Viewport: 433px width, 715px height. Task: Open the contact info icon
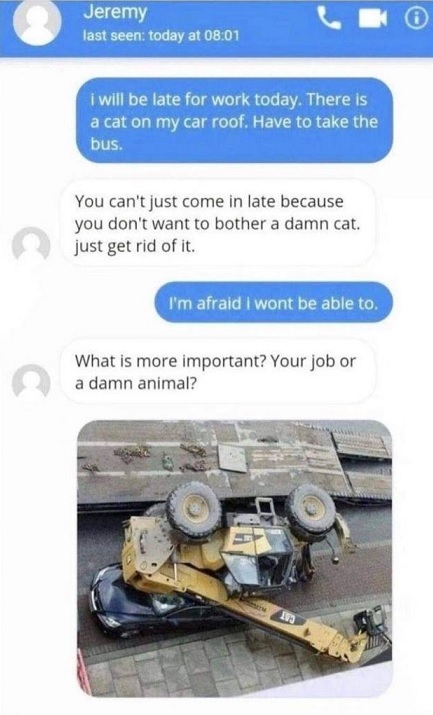point(415,19)
